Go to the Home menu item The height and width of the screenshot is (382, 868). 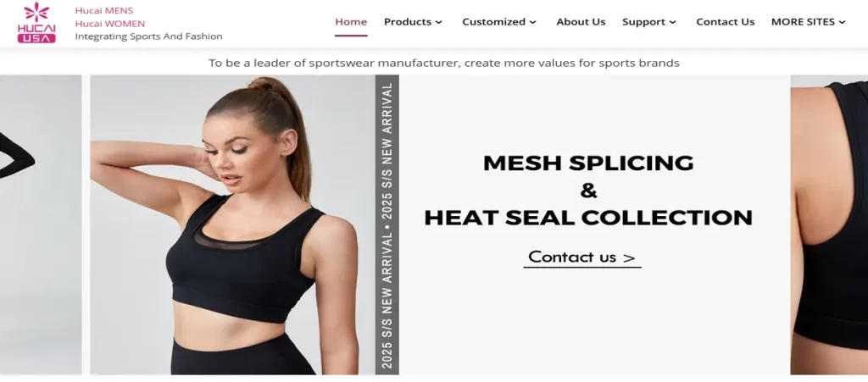(351, 22)
